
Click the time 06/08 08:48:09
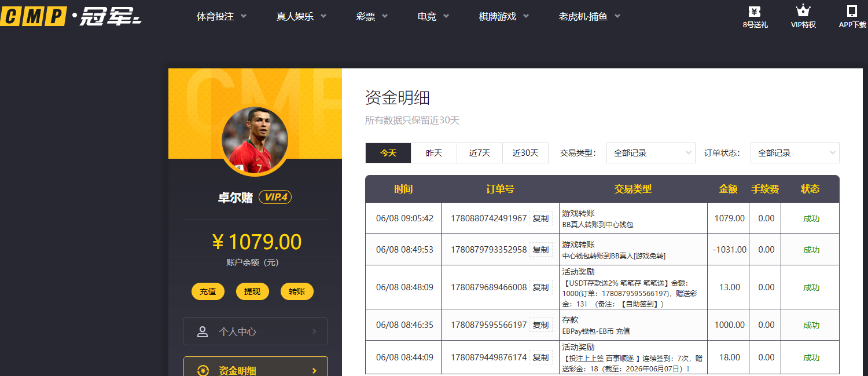404,287
